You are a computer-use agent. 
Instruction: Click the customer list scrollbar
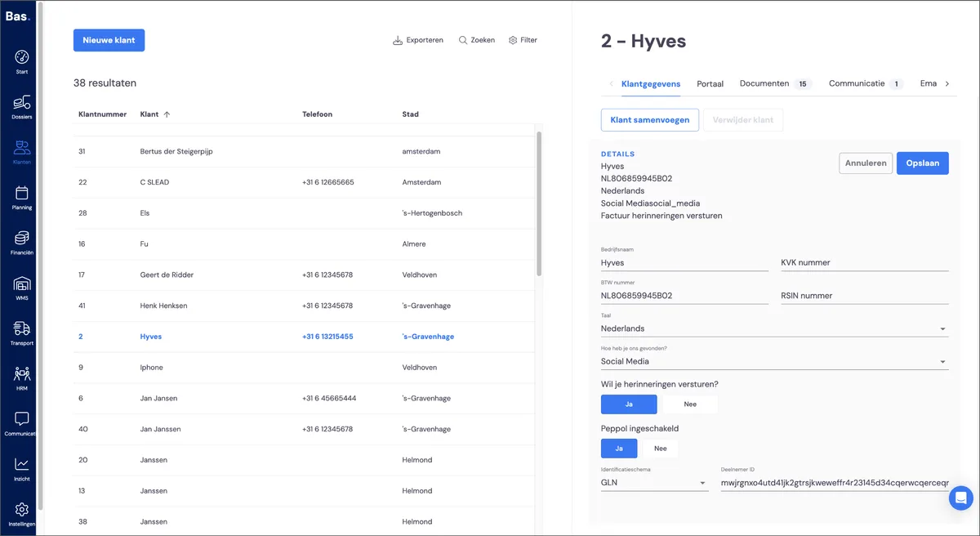(x=539, y=204)
